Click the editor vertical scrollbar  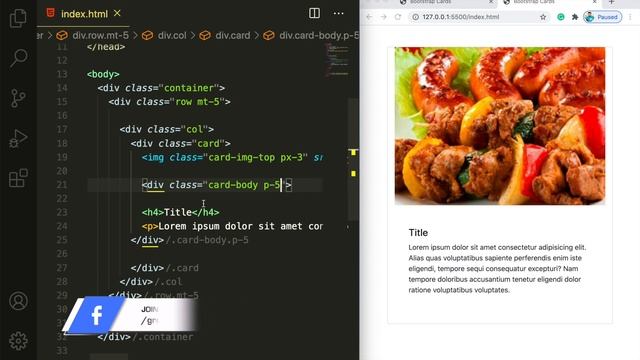coord(353,159)
